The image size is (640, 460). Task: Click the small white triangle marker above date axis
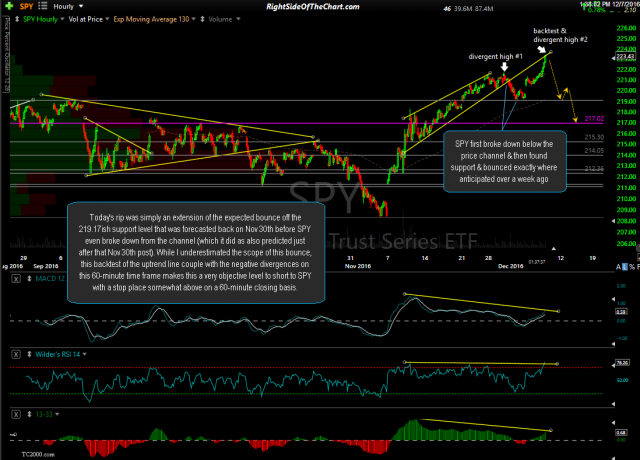(x=554, y=248)
